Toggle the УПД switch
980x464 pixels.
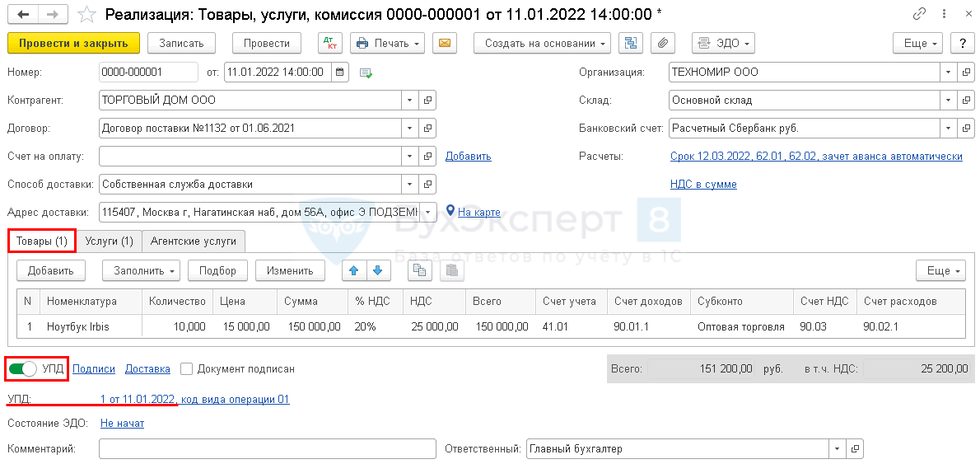pos(23,369)
